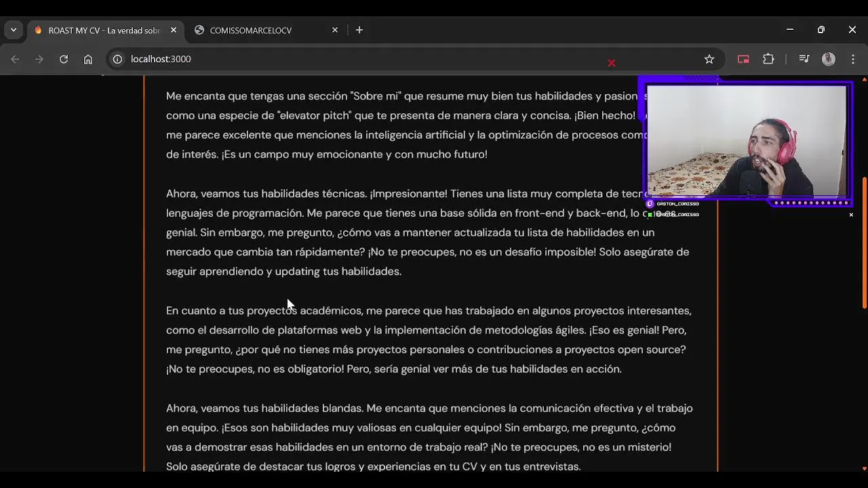Close the ROAST MY CV tab
Image resolution: width=868 pixels, height=488 pixels.
click(x=174, y=30)
